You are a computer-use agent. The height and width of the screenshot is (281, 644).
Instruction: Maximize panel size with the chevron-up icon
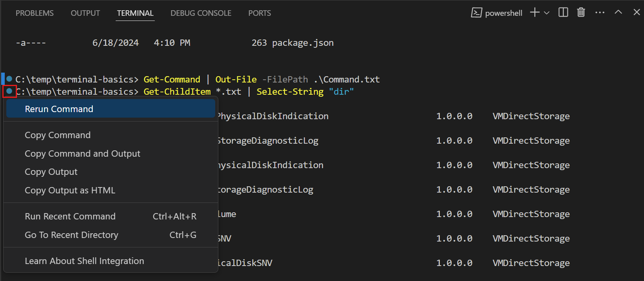point(618,13)
